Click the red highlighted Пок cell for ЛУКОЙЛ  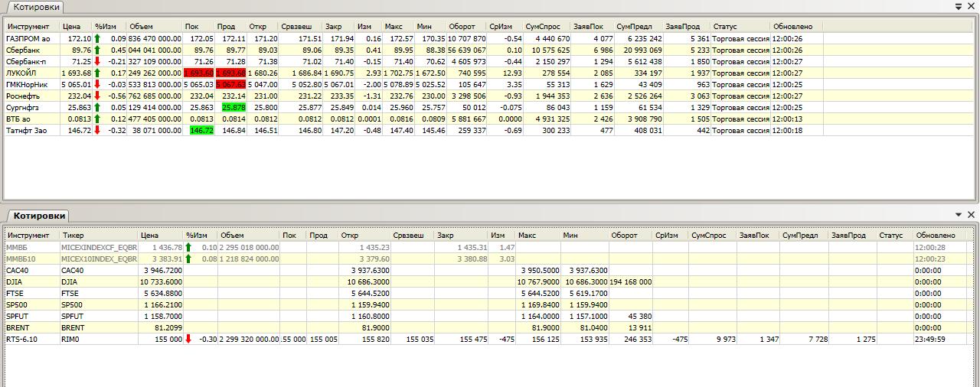point(199,73)
